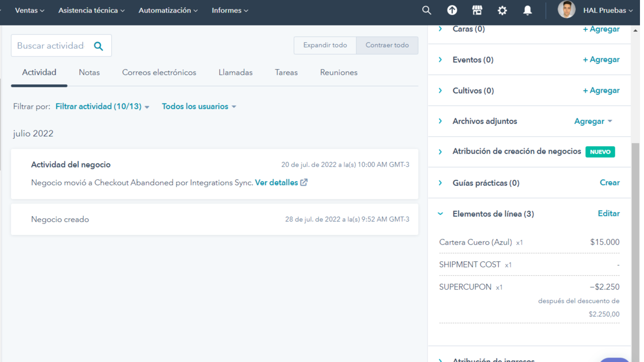Open the notifications bell
The height and width of the screenshot is (362, 644).
527,10
